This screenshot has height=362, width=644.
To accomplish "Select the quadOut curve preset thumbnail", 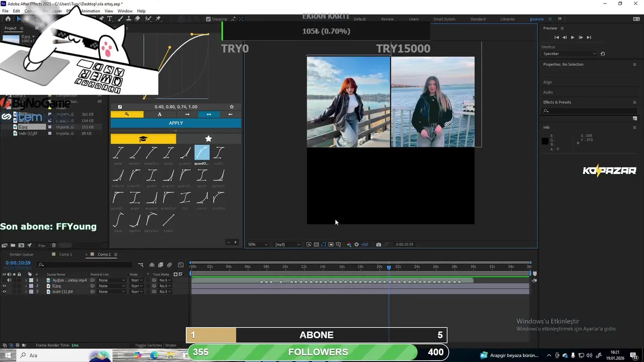I will pos(202,153).
